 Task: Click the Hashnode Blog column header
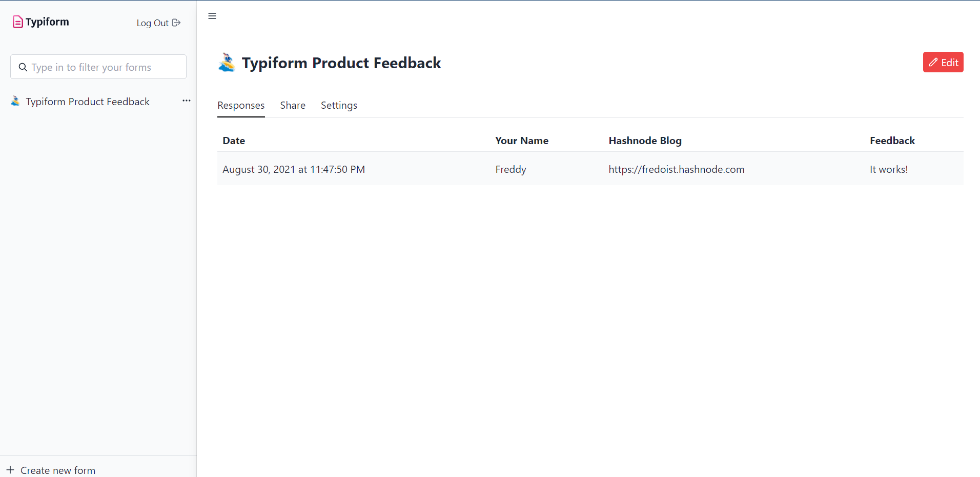(x=645, y=141)
